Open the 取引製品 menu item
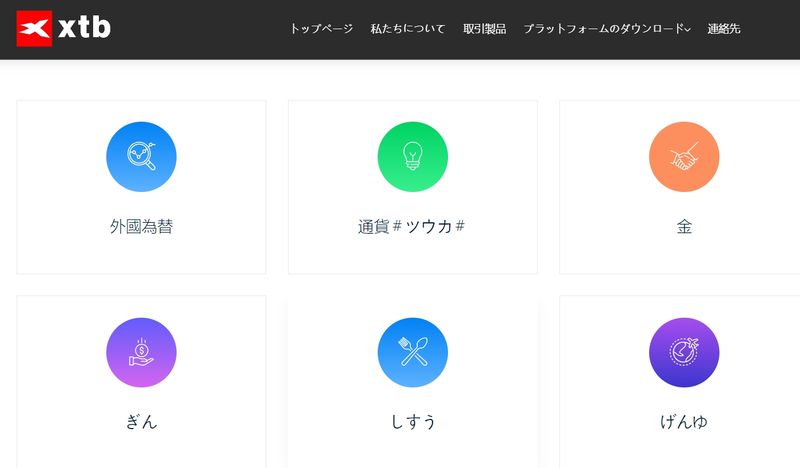Screen dimensions: 800x468 [485, 29]
